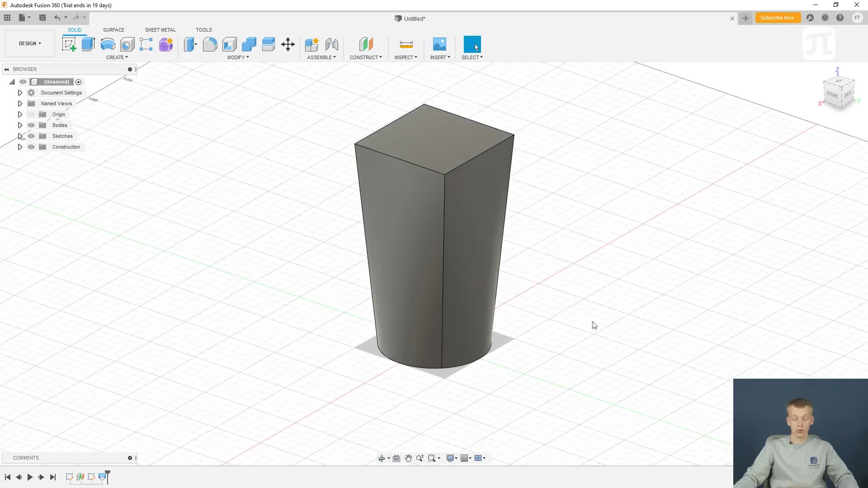Select the Revolve tool
Screen dimensions: 868x488
coord(108,44)
